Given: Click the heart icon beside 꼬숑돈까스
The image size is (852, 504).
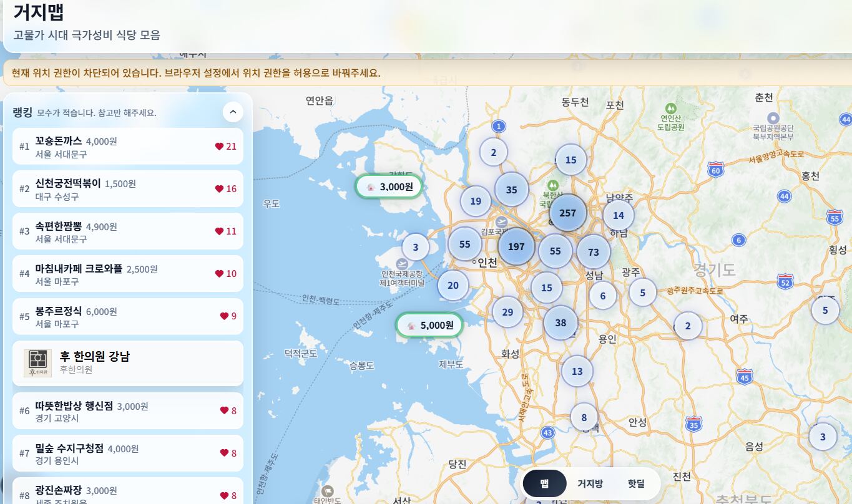Looking at the screenshot, I should click(220, 146).
